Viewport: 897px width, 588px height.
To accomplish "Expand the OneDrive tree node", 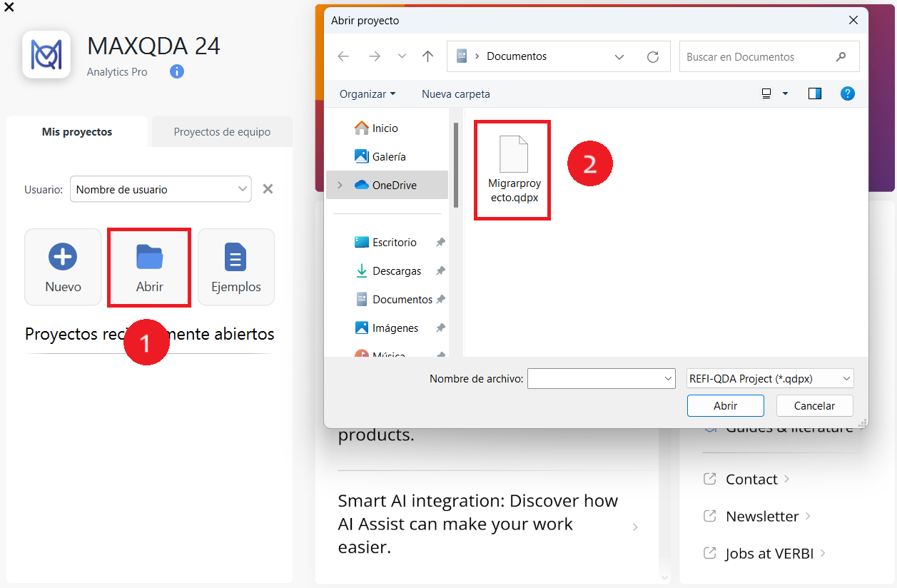I will pos(340,185).
